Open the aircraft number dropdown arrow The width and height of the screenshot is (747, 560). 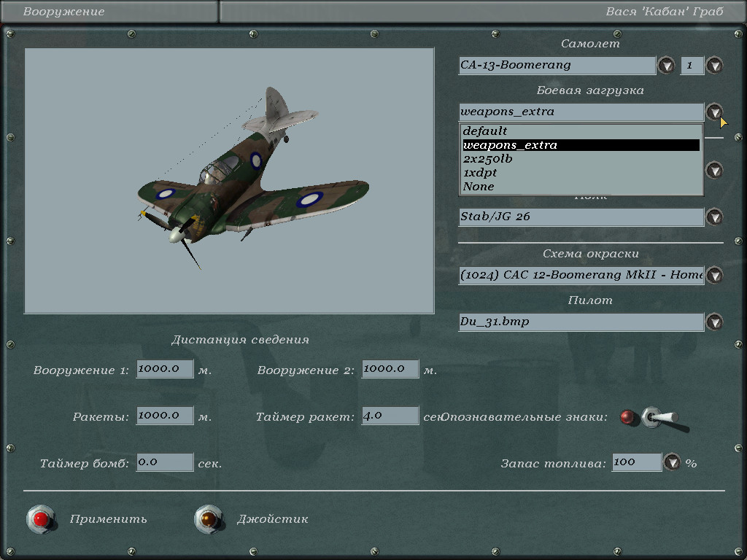[714, 65]
